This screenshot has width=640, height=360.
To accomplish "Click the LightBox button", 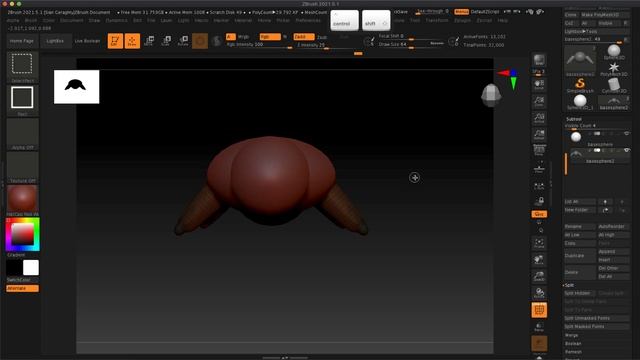I will pyautogui.click(x=55, y=41).
